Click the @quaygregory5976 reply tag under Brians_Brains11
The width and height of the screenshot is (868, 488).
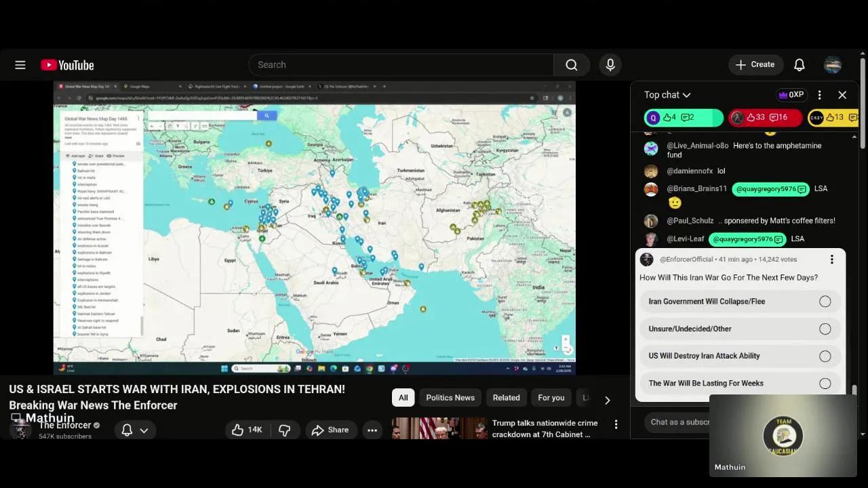[x=770, y=189]
